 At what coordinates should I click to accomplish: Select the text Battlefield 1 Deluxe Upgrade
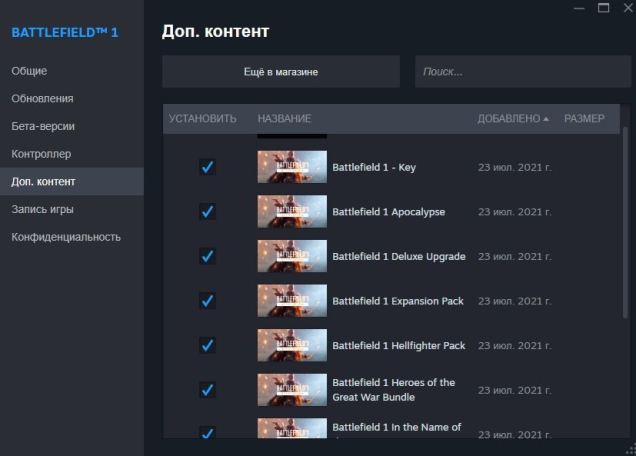coord(399,256)
